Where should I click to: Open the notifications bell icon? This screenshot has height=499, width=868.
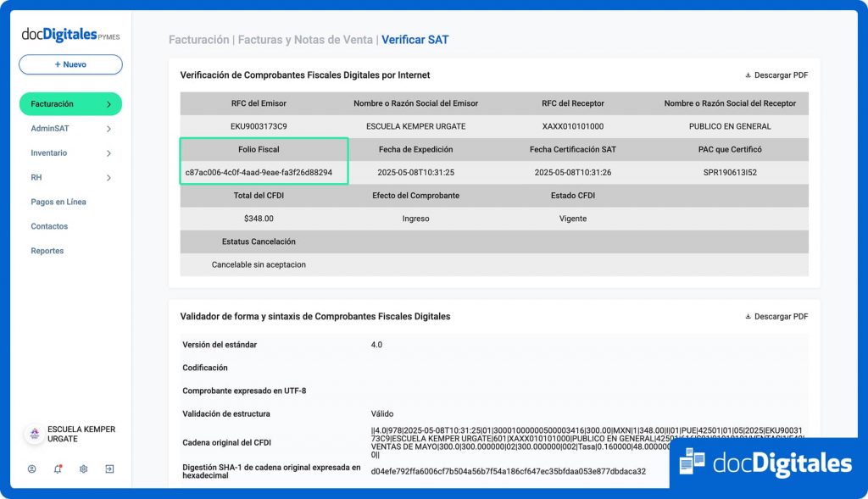point(58,469)
